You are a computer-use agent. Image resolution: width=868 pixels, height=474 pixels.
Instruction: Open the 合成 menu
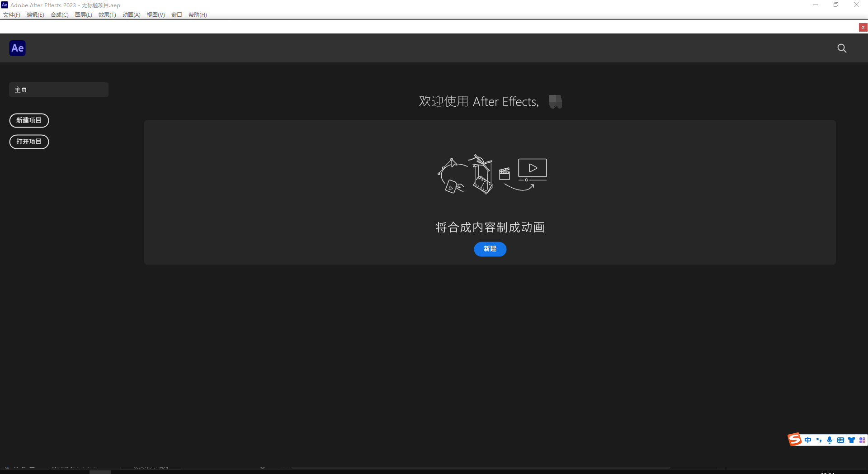pos(59,14)
